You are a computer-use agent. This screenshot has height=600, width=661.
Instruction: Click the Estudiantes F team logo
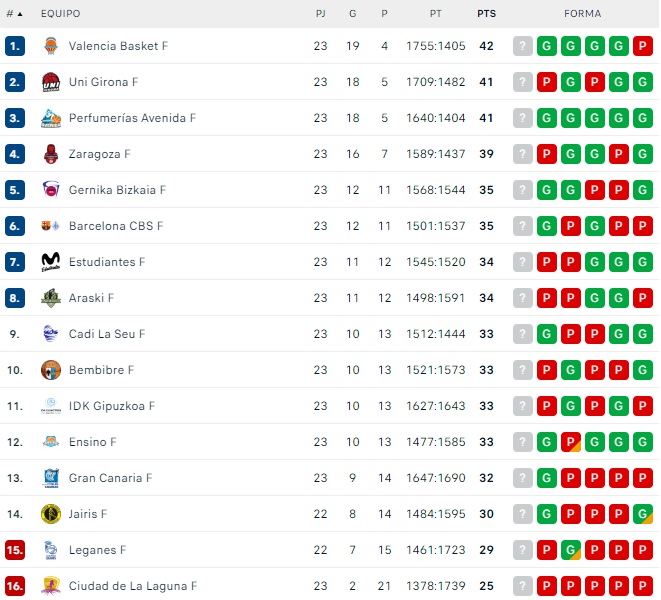click(51, 262)
